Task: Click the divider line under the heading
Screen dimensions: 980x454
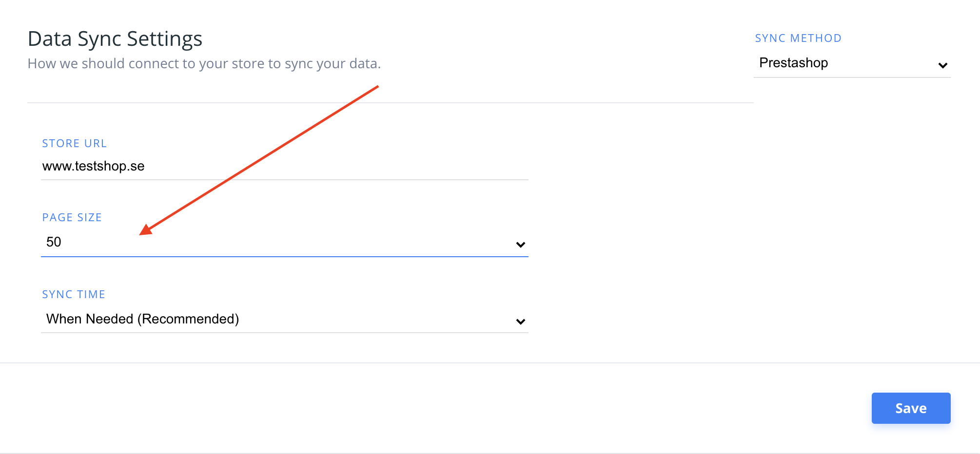Action: pos(390,103)
